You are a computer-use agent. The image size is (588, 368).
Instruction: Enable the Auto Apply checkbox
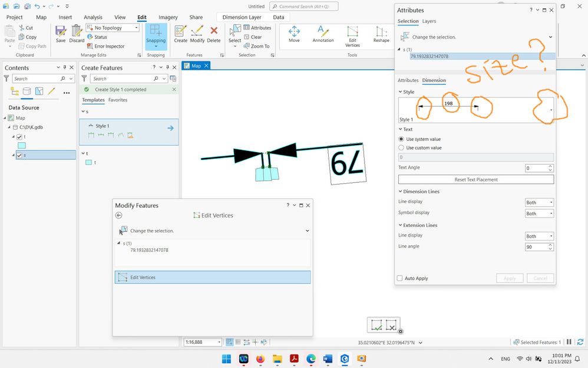click(x=399, y=278)
